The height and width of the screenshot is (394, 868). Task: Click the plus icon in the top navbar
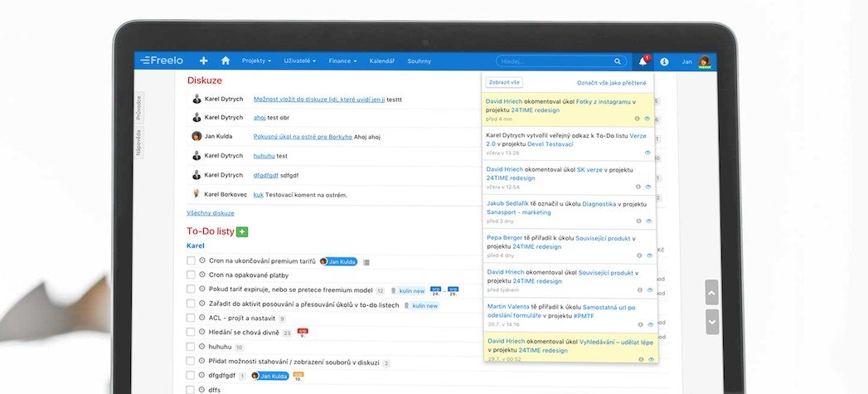point(204,61)
